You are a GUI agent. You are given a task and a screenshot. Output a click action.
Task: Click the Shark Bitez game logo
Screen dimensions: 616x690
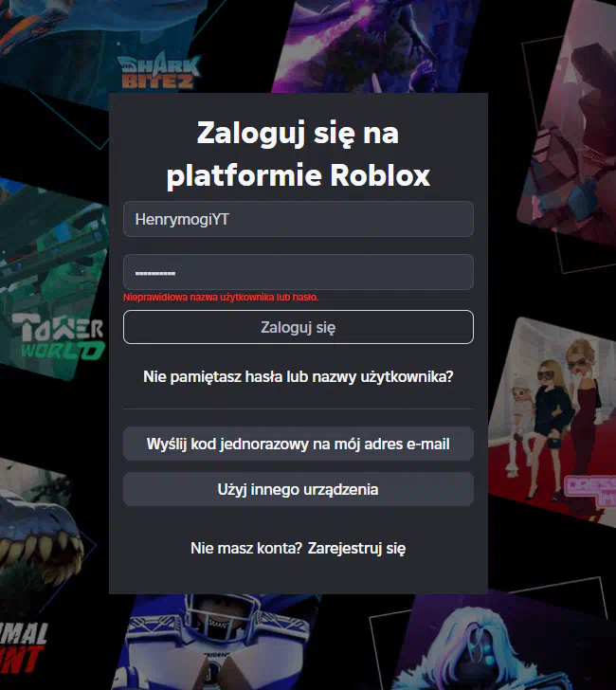pyautogui.click(x=159, y=71)
